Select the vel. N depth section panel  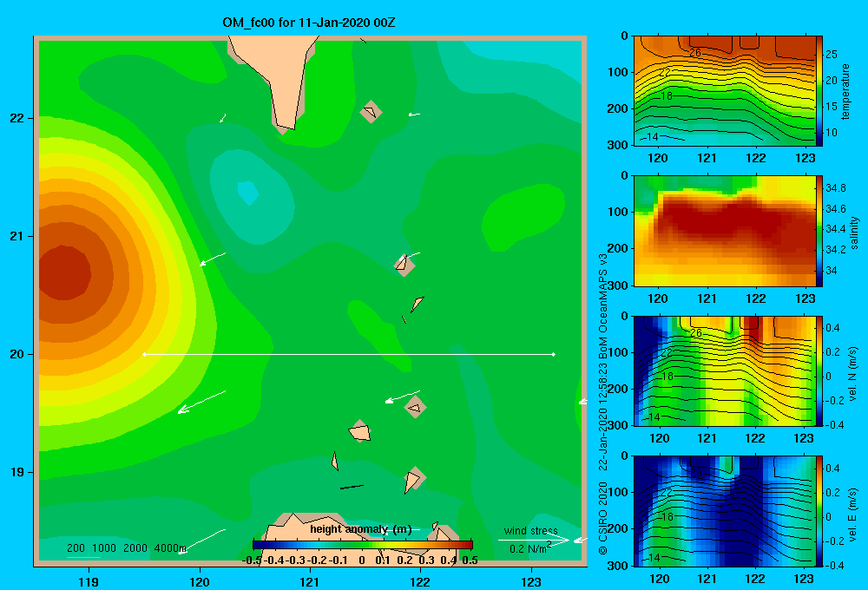pos(725,371)
